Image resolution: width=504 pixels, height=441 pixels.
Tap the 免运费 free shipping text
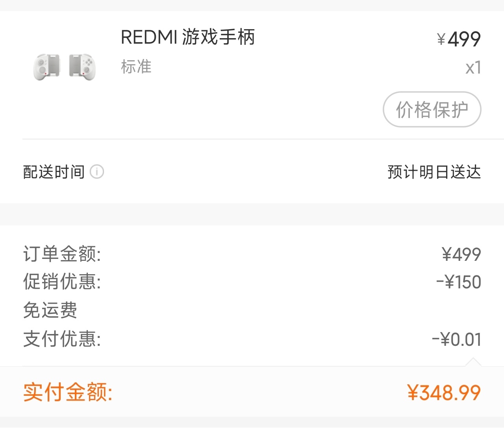pyautogui.click(x=50, y=310)
